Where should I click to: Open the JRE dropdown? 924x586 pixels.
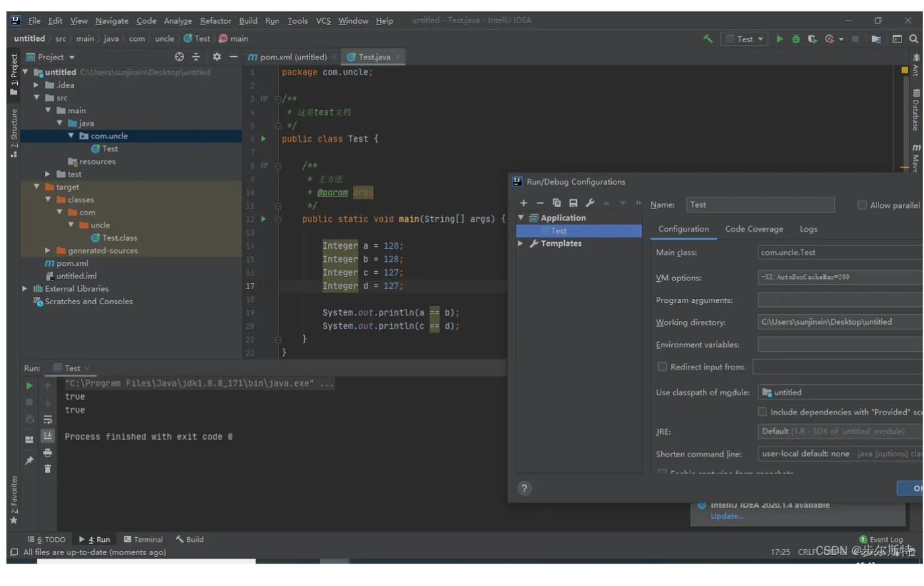click(x=840, y=432)
